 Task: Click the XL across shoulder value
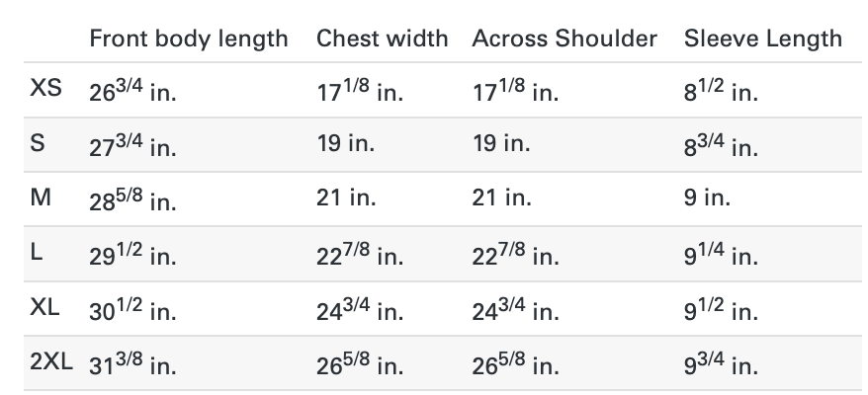click(x=515, y=308)
